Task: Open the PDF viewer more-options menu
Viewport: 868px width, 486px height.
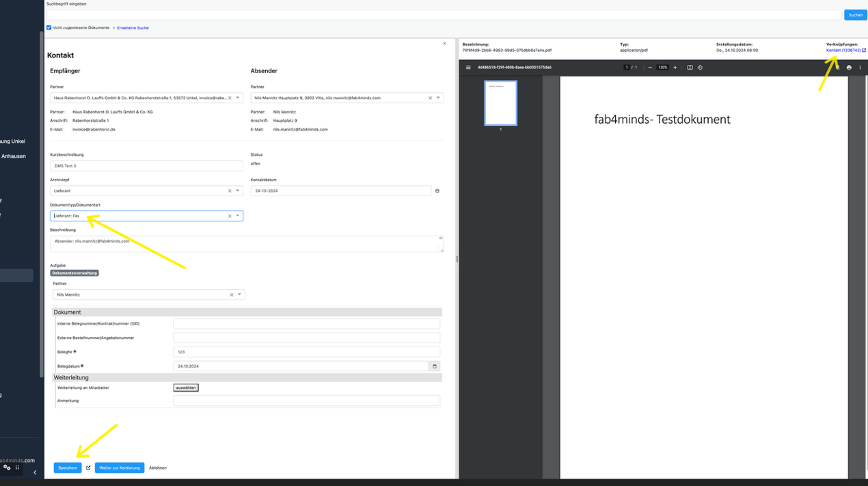Action: (860, 68)
